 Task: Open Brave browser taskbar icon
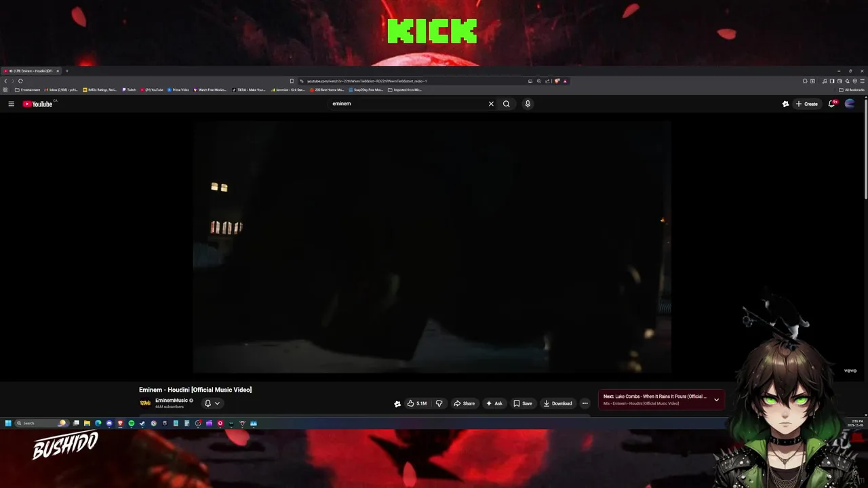pyautogui.click(x=120, y=423)
